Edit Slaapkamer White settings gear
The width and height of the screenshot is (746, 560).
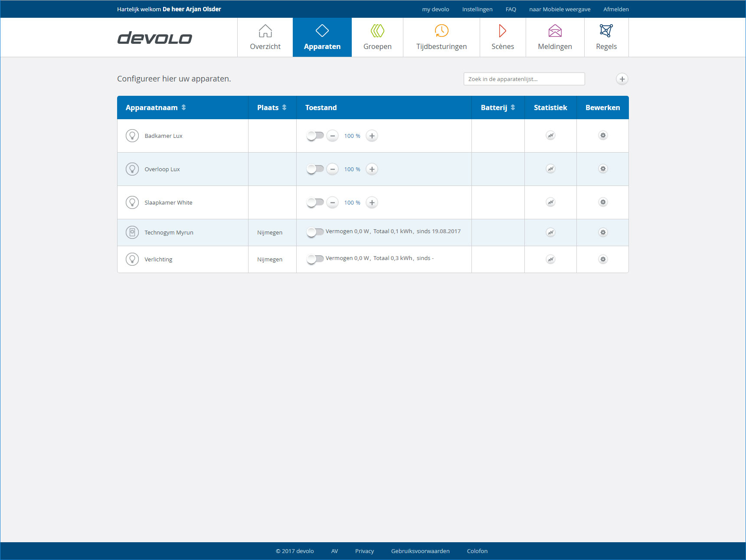(x=603, y=202)
